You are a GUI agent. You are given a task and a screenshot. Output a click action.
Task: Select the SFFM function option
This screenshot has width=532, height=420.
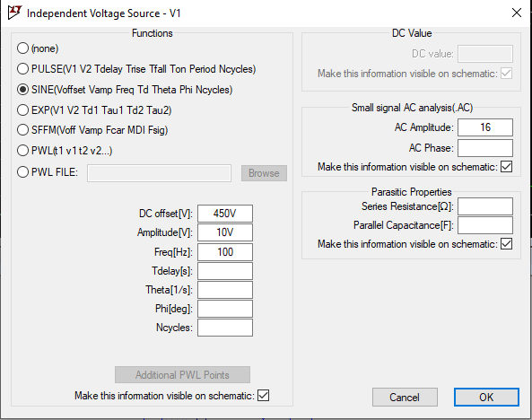[x=22, y=130]
